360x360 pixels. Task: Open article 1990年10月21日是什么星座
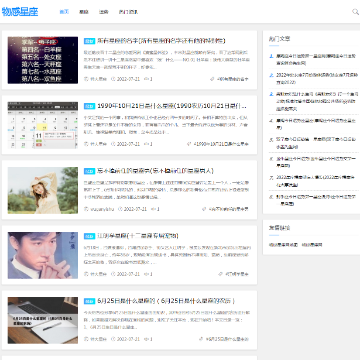coord(172,106)
